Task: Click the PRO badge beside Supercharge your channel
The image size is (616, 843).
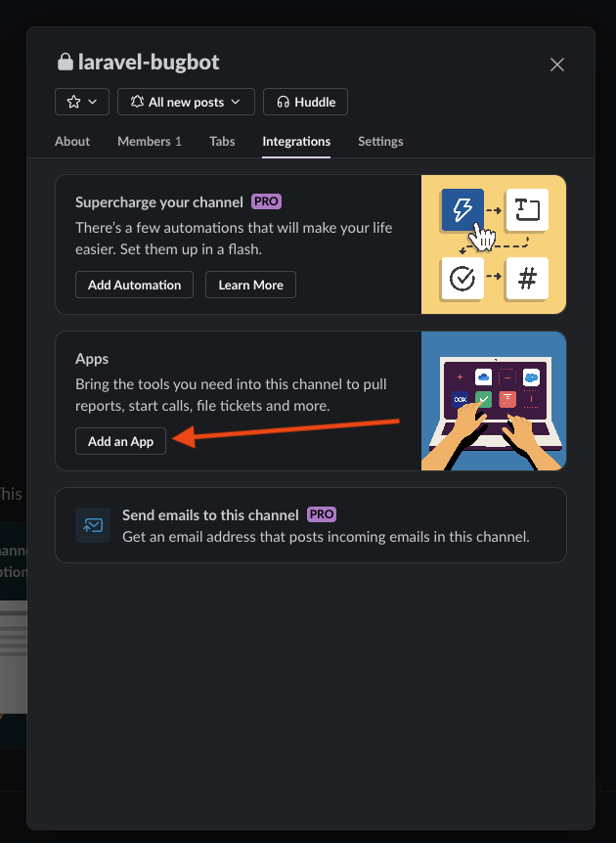Action: tap(266, 201)
